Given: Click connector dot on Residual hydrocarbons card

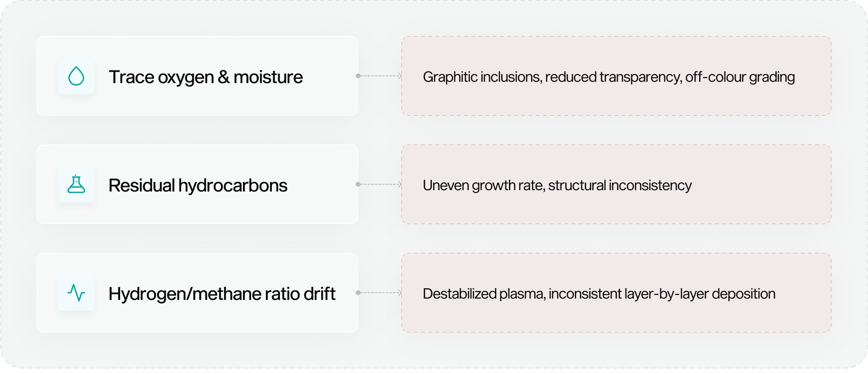Looking at the screenshot, I should 358,184.
